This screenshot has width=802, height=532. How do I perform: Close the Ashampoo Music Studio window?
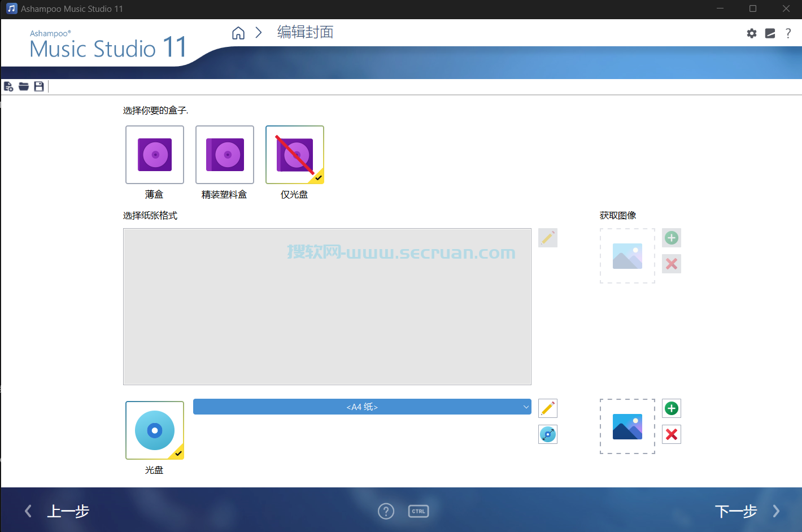(786, 8)
